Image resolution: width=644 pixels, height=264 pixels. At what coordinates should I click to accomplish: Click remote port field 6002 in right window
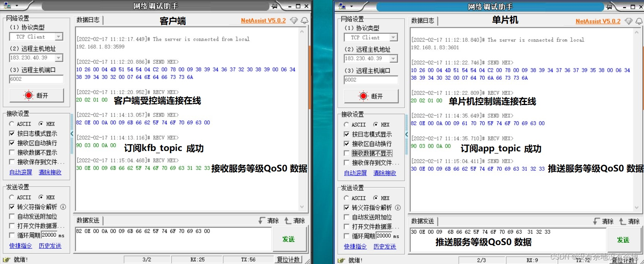[x=371, y=80]
